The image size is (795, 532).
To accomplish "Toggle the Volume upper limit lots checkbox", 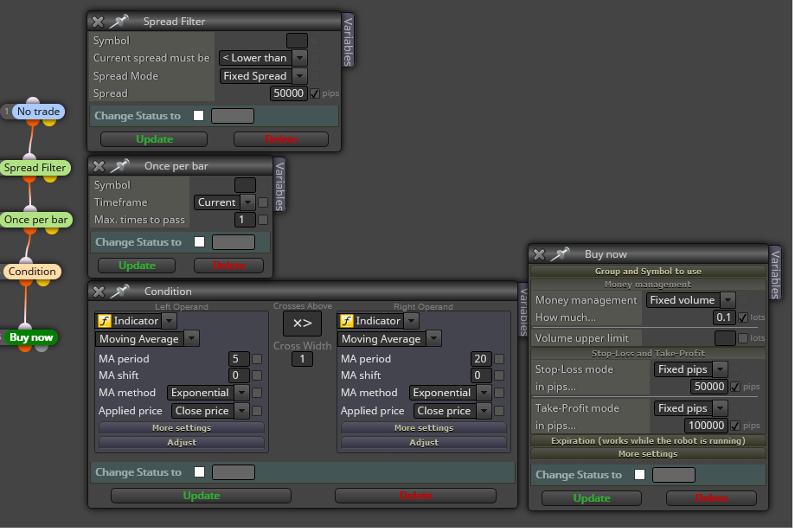I will click(743, 338).
